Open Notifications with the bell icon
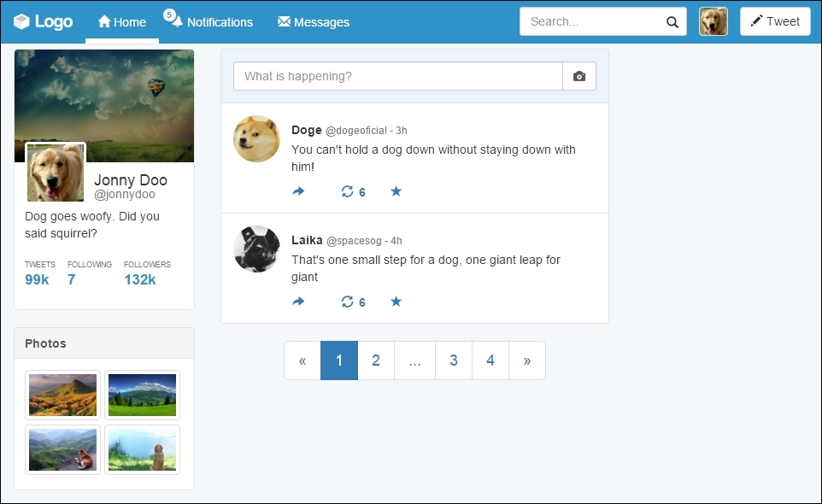The width and height of the screenshot is (822, 504). (209, 22)
